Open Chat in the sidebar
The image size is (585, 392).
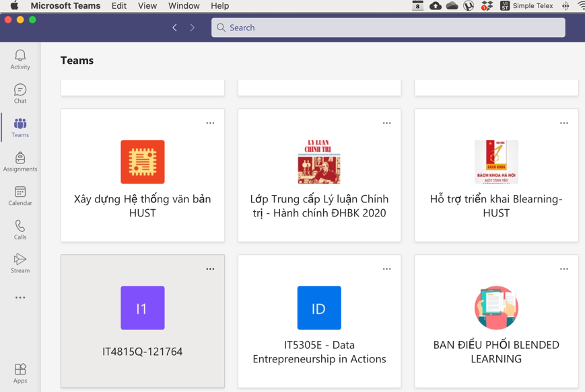click(x=20, y=93)
